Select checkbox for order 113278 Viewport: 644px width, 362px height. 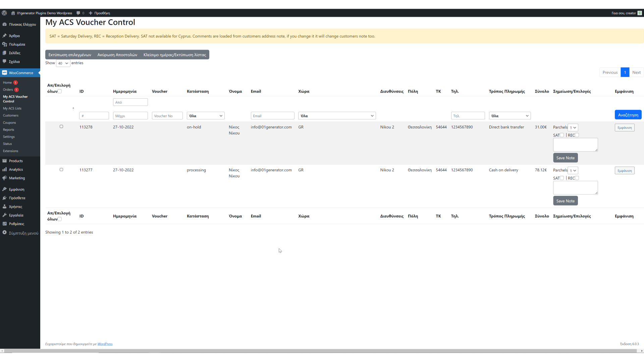tap(61, 127)
